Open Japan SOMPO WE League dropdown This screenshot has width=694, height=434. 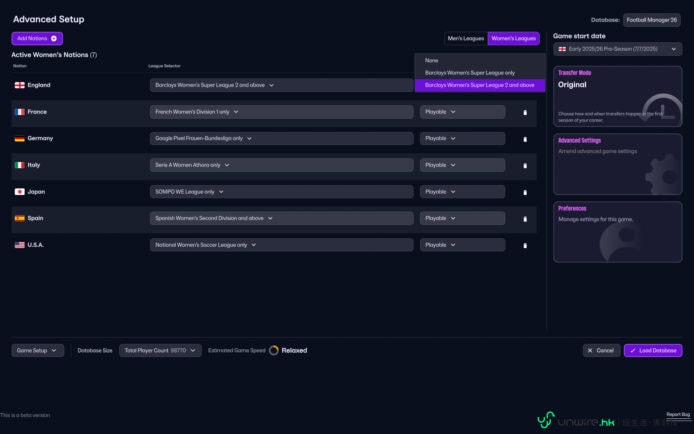(x=281, y=192)
